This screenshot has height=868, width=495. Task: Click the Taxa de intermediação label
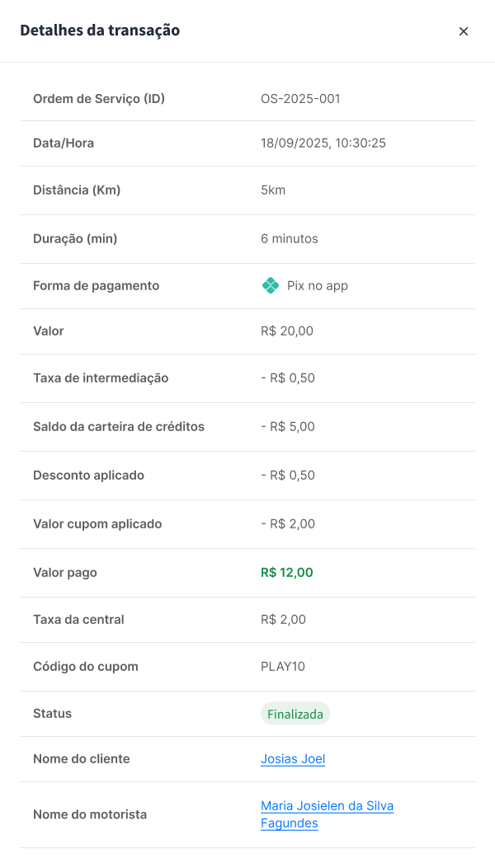point(101,378)
